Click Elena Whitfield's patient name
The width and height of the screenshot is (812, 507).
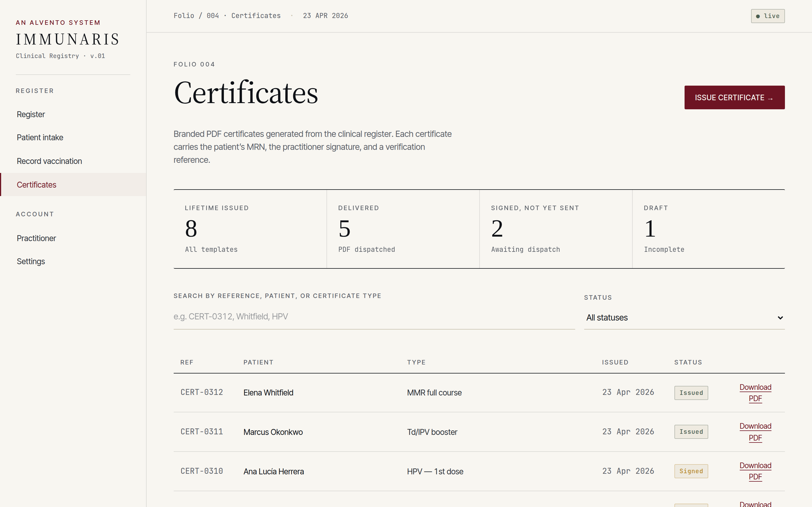pos(268,392)
